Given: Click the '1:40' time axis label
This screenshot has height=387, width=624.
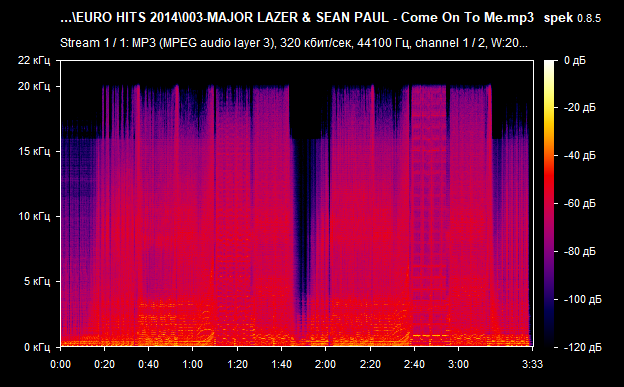Looking at the screenshot, I should [x=282, y=364].
